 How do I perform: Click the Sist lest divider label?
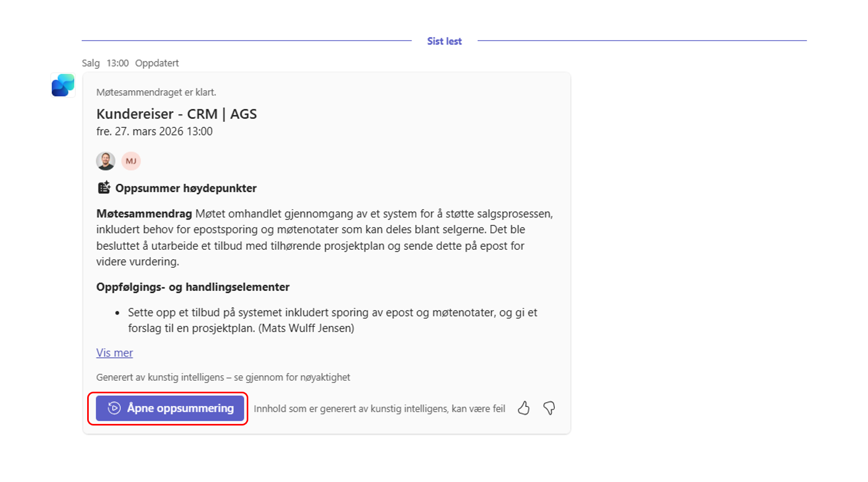click(444, 41)
